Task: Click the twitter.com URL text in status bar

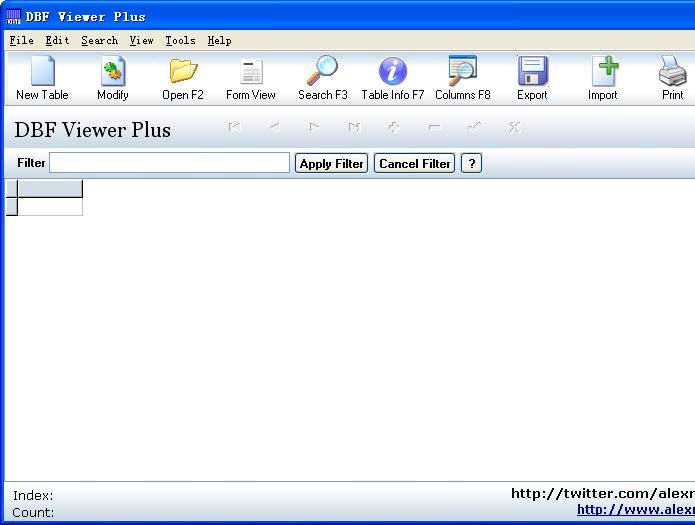Action: 603,493
